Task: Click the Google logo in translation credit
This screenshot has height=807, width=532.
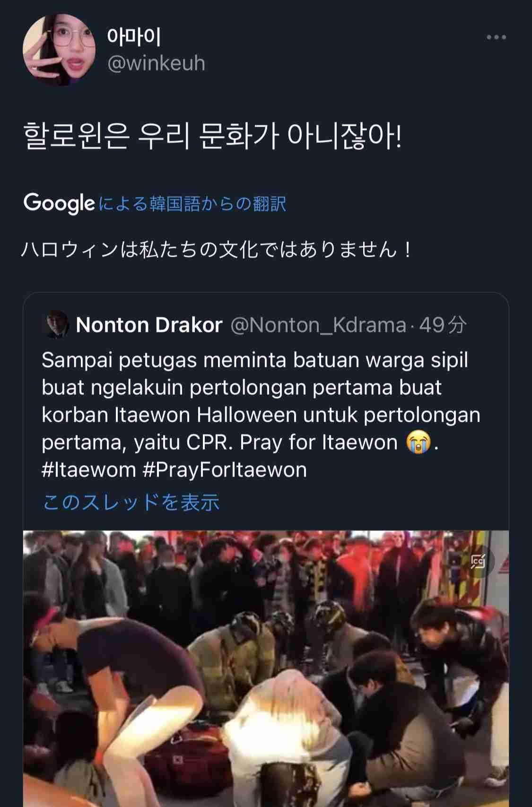Action: pyautogui.click(x=60, y=204)
